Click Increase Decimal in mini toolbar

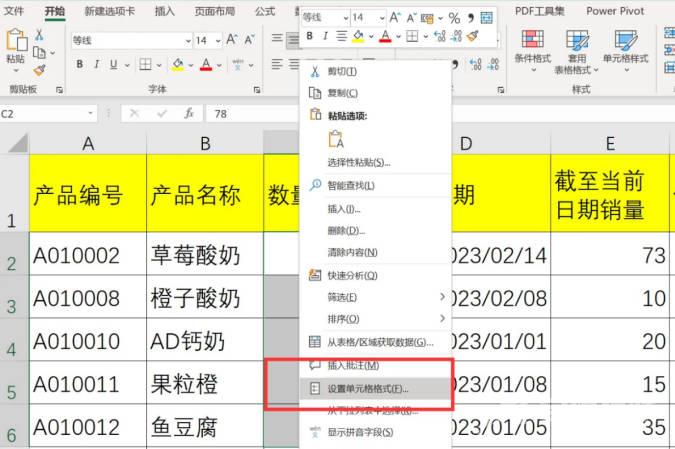(x=440, y=36)
